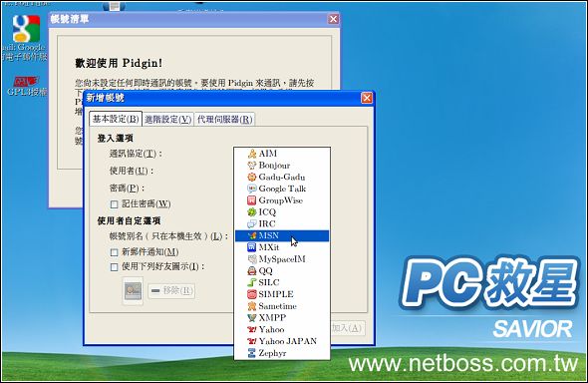Pick the Gadu-Gadu protocol icon
The width and height of the screenshot is (588, 383).
click(x=252, y=177)
